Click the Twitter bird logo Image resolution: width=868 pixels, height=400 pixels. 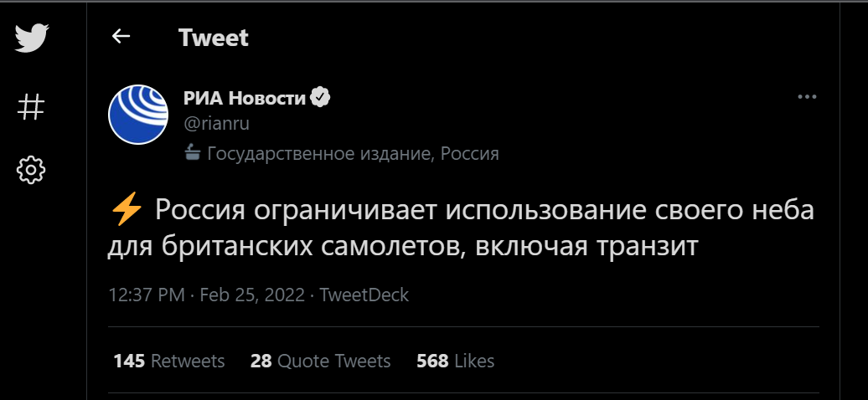32,38
